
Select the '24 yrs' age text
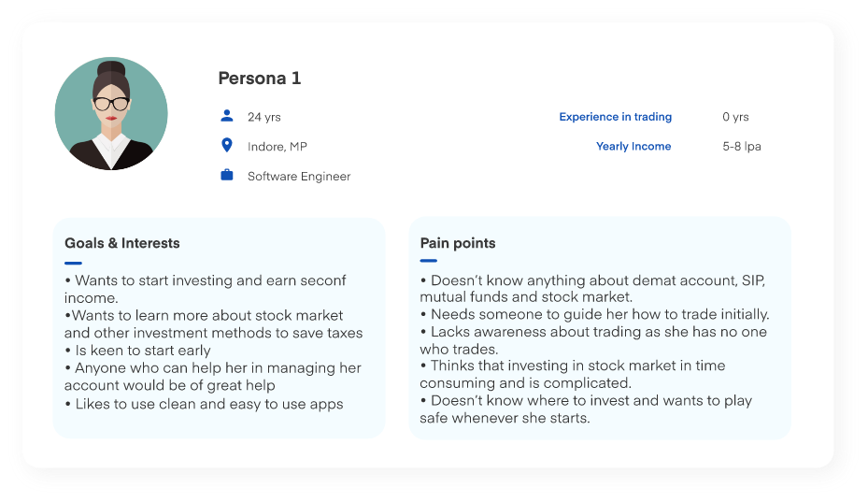click(x=263, y=117)
